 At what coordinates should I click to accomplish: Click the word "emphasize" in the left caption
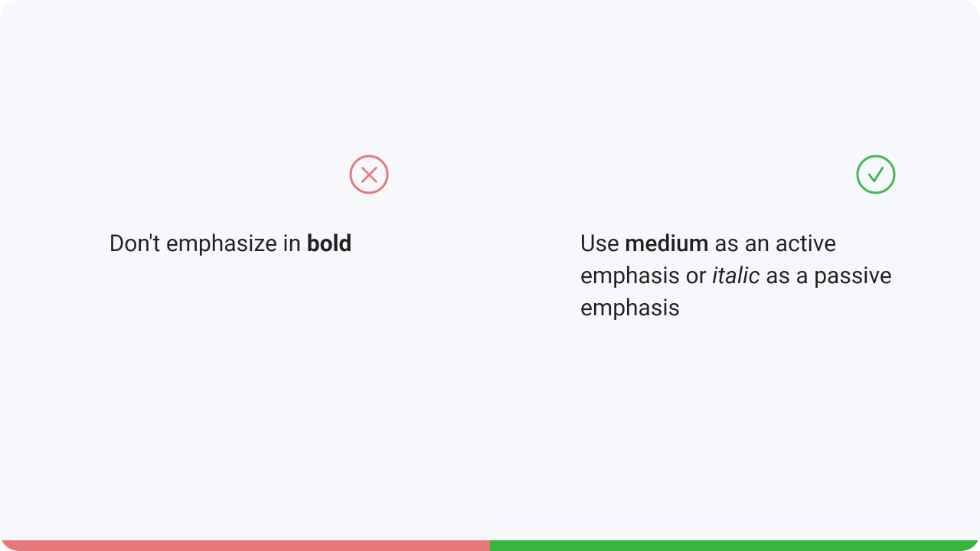pyautogui.click(x=222, y=245)
